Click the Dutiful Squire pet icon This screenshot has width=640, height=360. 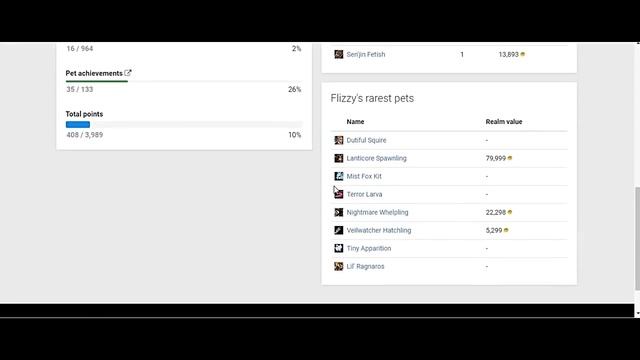pyautogui.click(x=339, y=140)
